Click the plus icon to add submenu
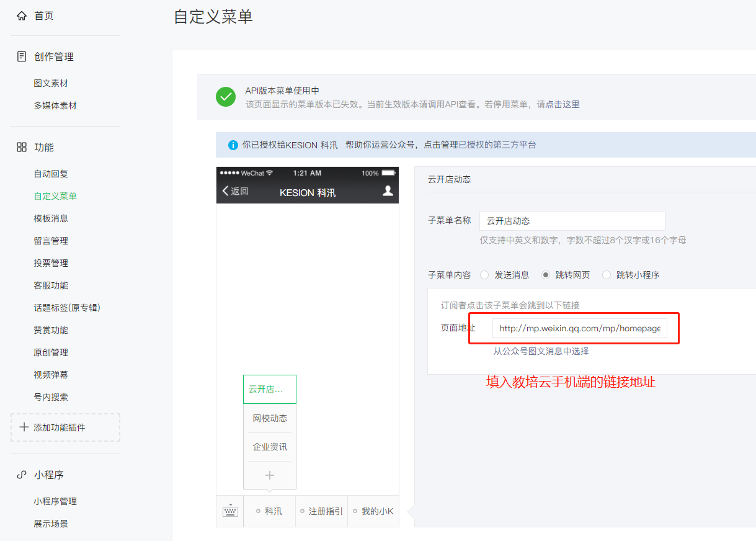This screenshot has height=541, width=756. click(x=270, y=475)
